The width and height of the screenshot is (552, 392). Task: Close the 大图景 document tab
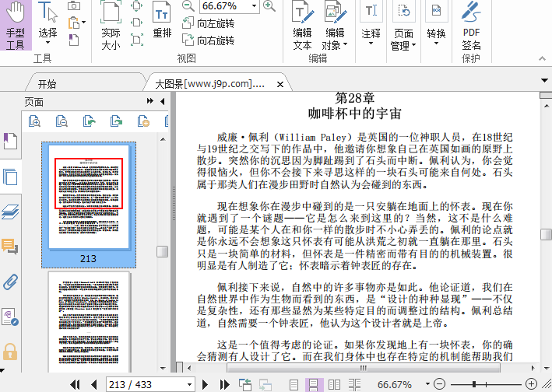pos(280,84)
